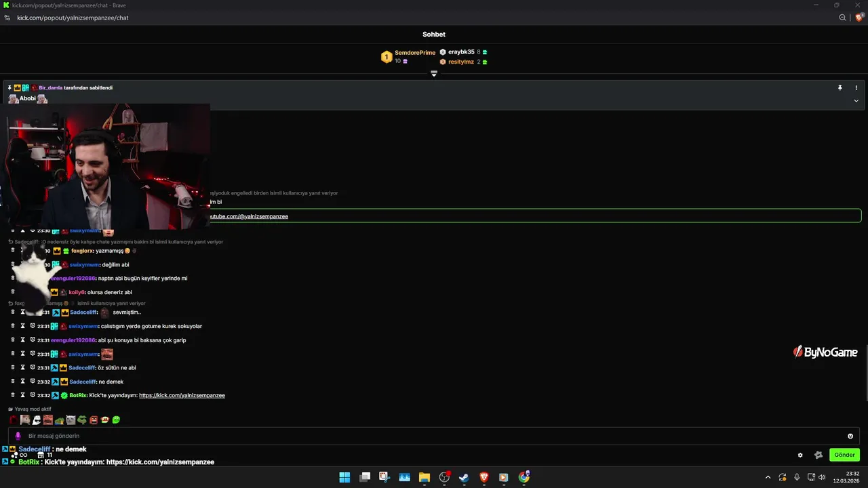Click the badge icon beside Gönder
Image resolution: width=868 pixels, height=488 pixels.
coord(818,455)
